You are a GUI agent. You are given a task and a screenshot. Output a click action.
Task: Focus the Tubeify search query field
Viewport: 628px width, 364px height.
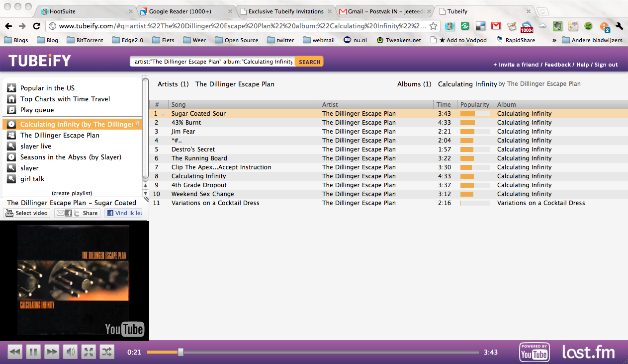212,62
